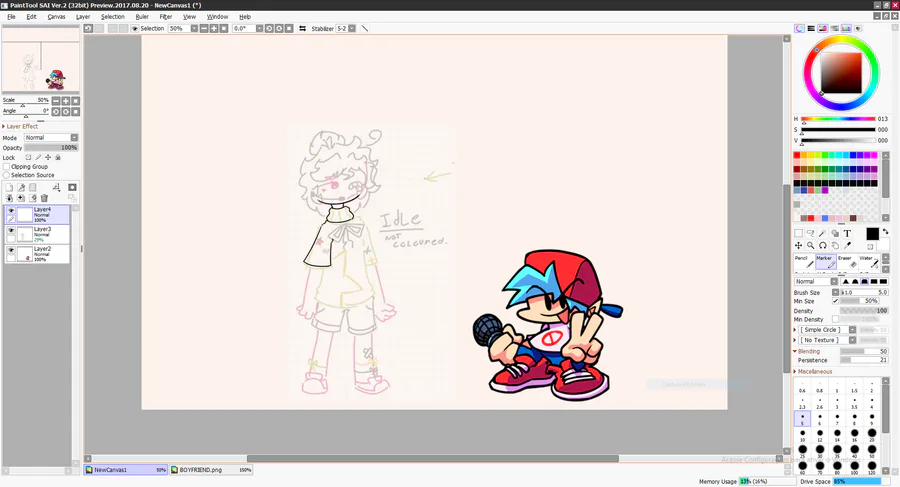
Task: Open the No Texture dropdown
Action: (x=827, y=340)
